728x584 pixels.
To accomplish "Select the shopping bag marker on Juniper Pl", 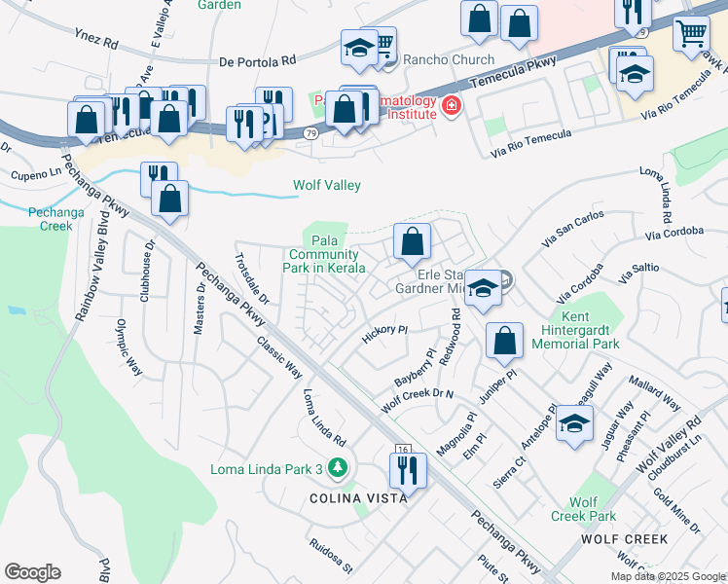I will [x=505, y=342].
